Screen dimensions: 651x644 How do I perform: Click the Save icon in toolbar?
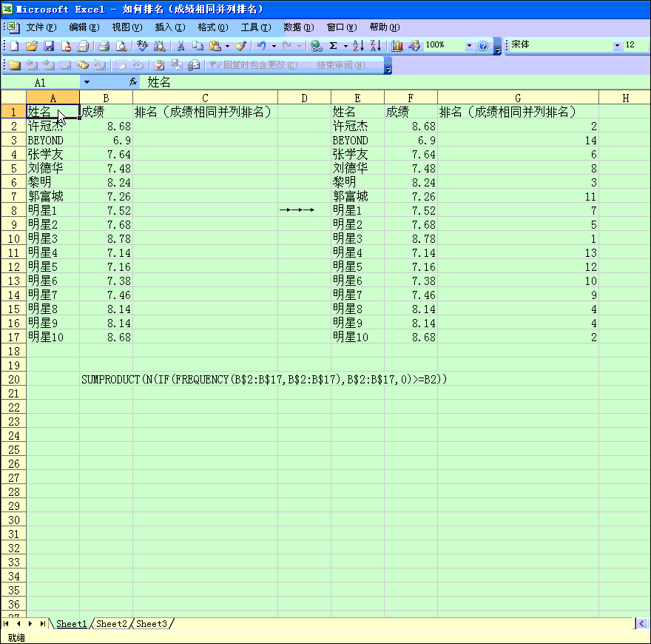(x=49, y=46)
